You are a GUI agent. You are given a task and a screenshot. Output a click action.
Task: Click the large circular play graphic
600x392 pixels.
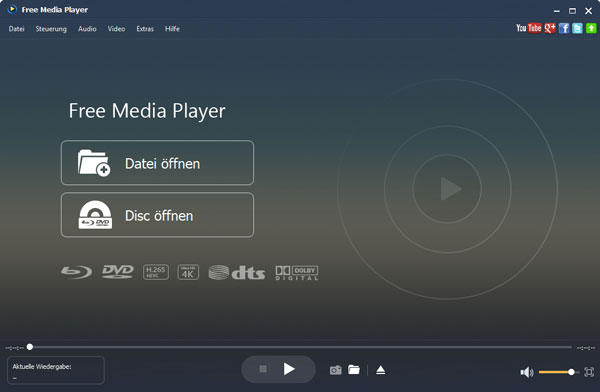pos(447,188)
